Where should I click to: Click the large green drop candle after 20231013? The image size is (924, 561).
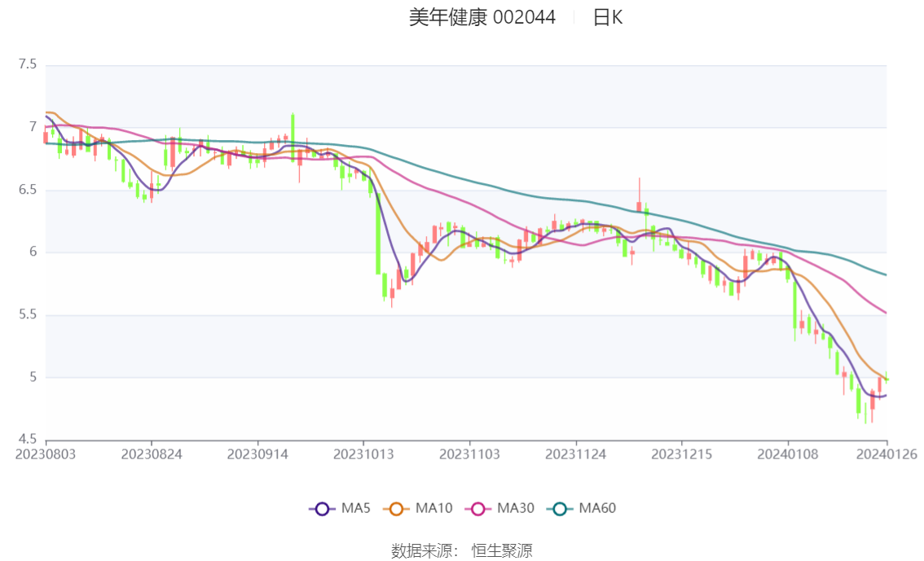click(378, 233)
